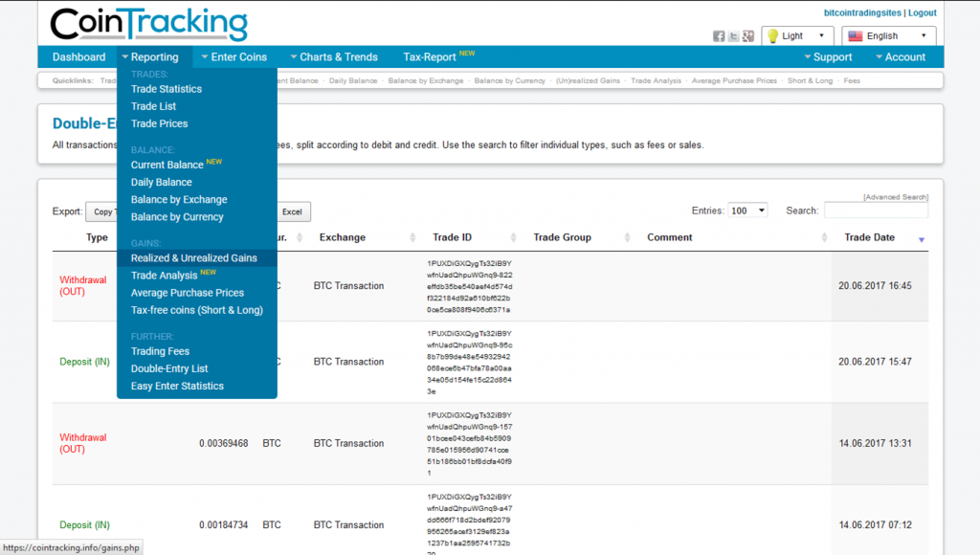Open the Dashboard tab
Screen dimensions: 980x555
tap(78, 56)
